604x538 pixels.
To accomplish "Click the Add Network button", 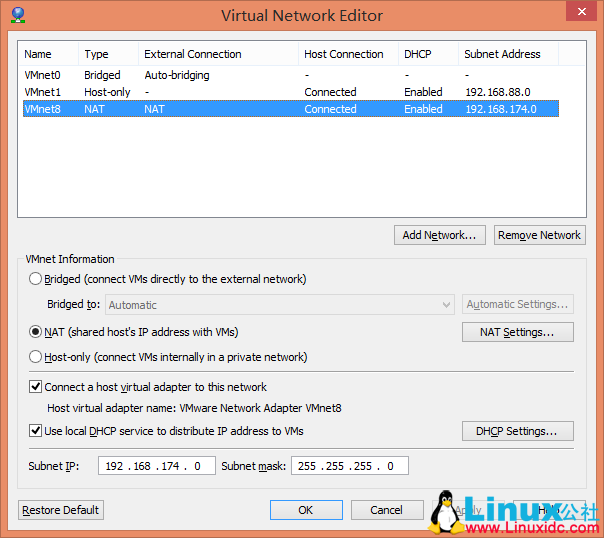I will coord(440,235).
